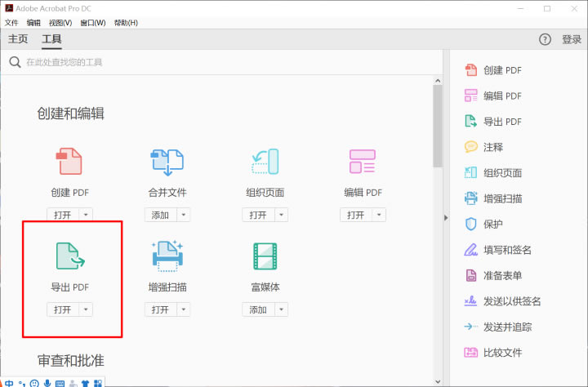Expand dropdown arrow under 合并文件

click(184, 215)
